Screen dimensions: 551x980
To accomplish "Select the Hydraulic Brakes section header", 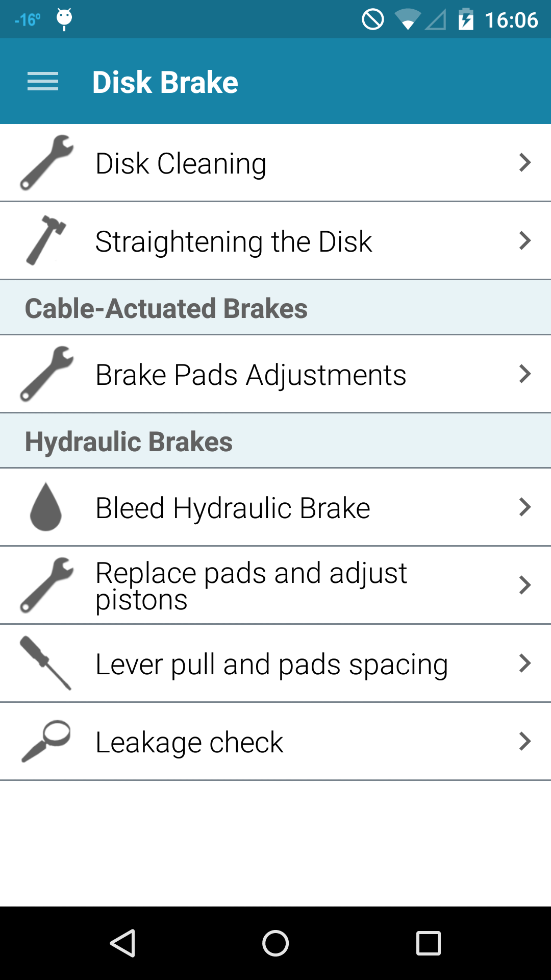I will coord(130,440).
